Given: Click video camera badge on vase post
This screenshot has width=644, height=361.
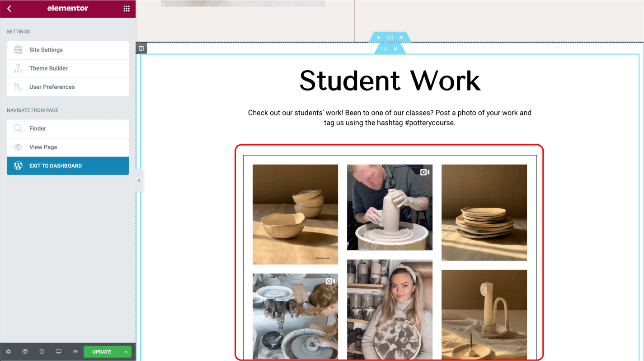Looking at the screenshot, I should coord(424,172).
